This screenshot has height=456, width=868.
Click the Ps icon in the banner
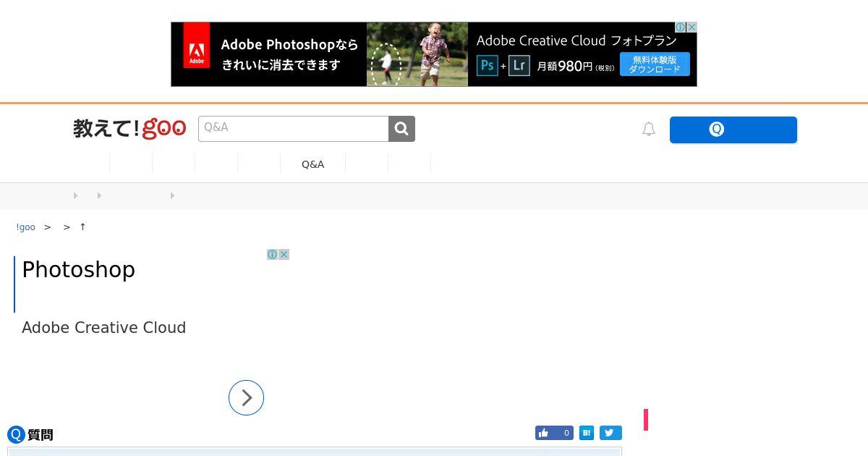[487, 66]
